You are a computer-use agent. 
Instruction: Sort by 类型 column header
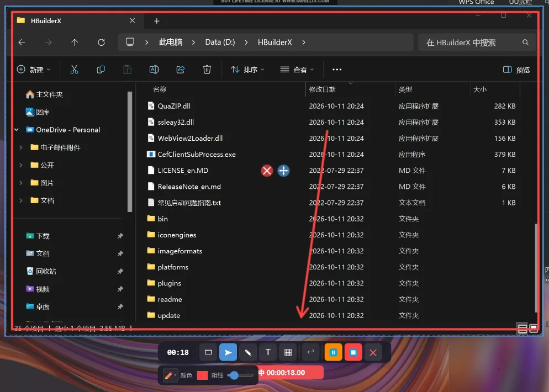[x=405, y=89]
